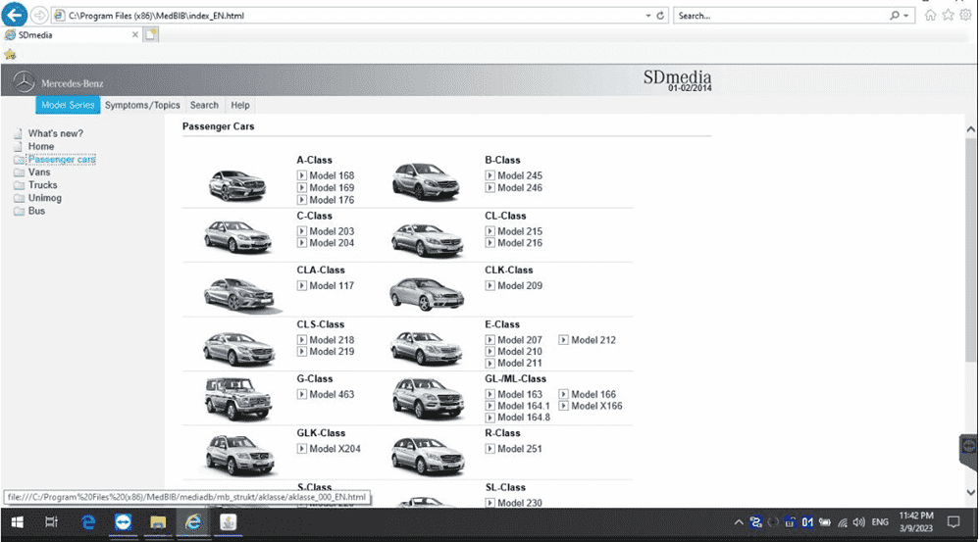Switch to the Model Series tab
The image size is (980, 542).
click(68, 105)
